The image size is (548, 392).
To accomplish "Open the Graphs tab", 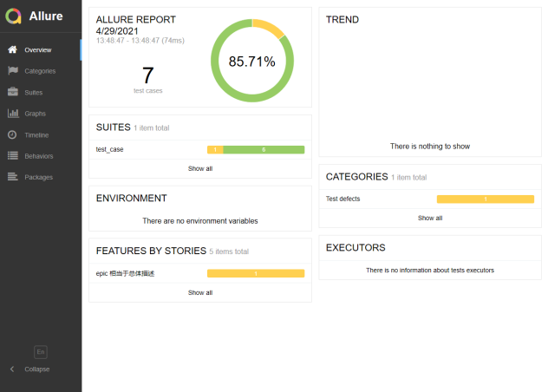I will 41,114.
